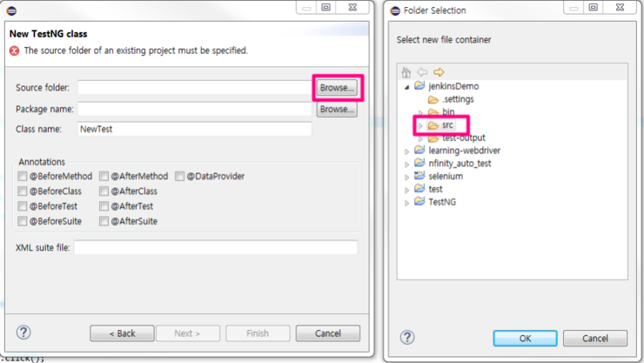
Task: Select the test-output folder
Action: [x=457, y=138]
